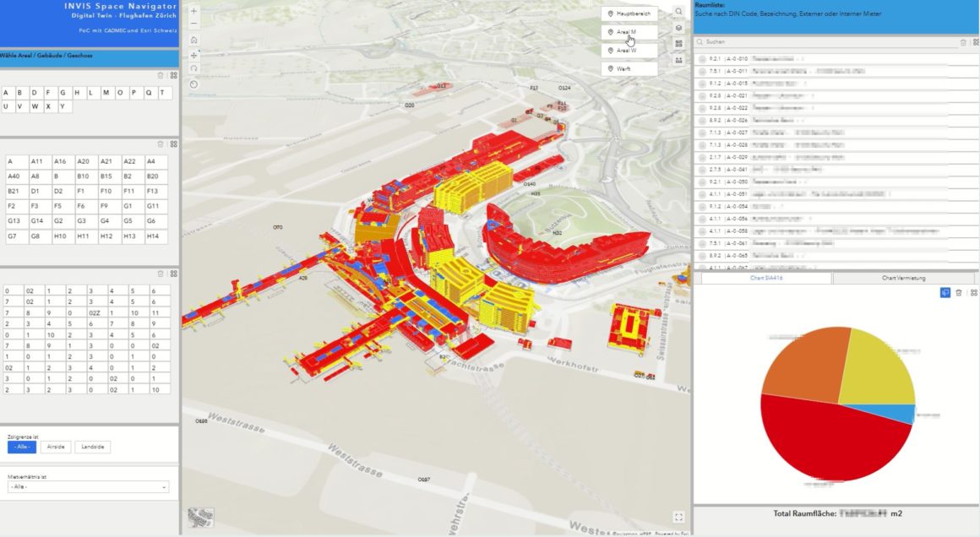Activate the rotate map tool
Image resolution: width=980 pixels, height=537 pixels.
194,68
